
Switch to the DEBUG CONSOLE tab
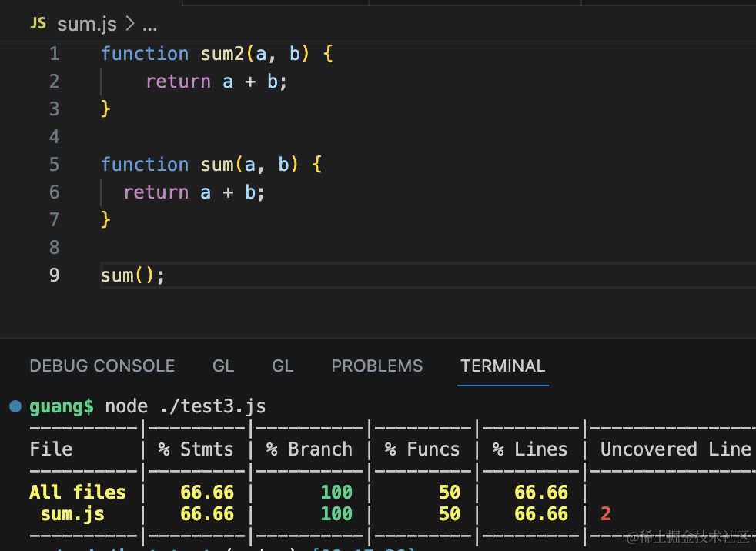pyautogui.click(x=102, y=366)
